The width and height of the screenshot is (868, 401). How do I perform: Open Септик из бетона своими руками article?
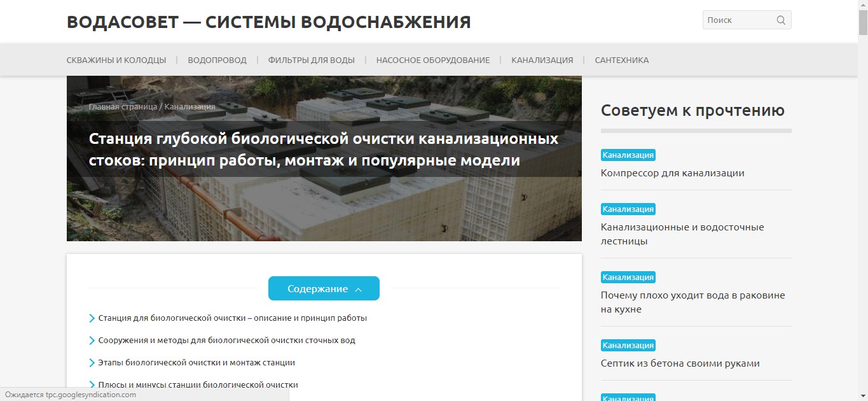coord(680,363)
